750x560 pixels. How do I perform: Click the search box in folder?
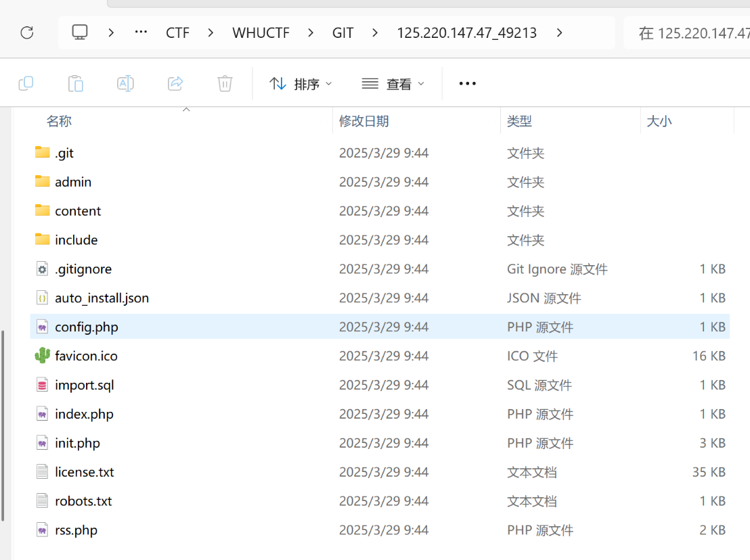690,32
